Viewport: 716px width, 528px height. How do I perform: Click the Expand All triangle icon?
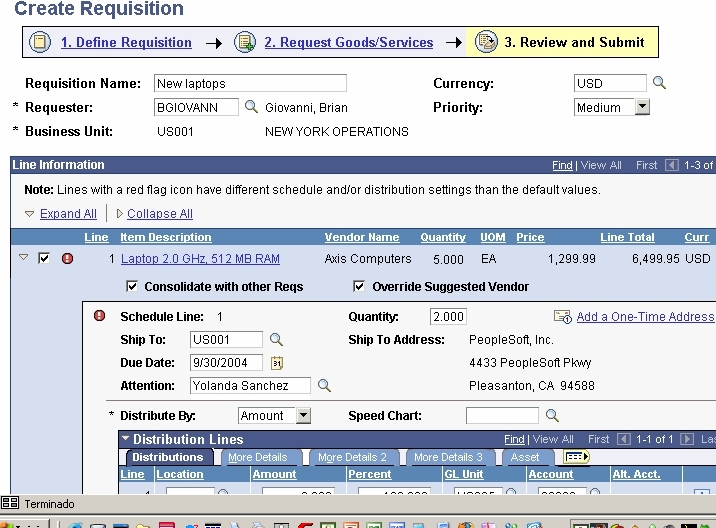29,213
